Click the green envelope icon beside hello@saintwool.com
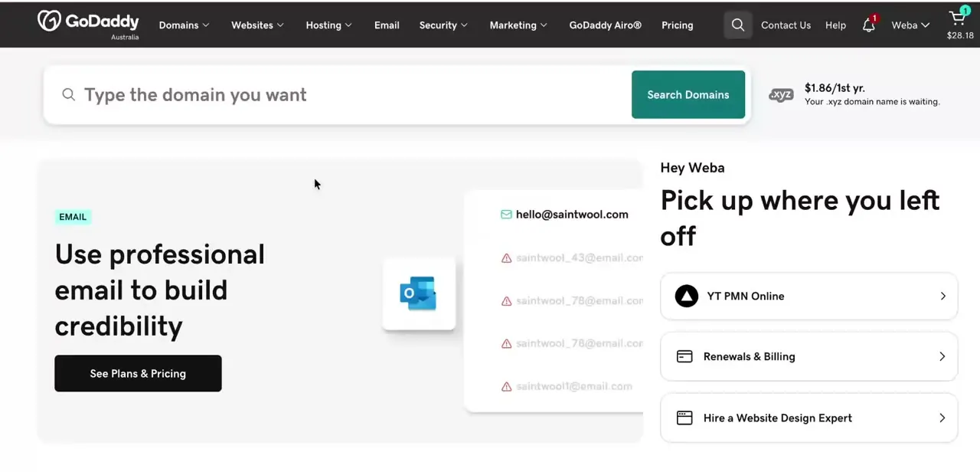Viewport: 980px width, 472px height. pyautogui.click(x=506, y=215)
